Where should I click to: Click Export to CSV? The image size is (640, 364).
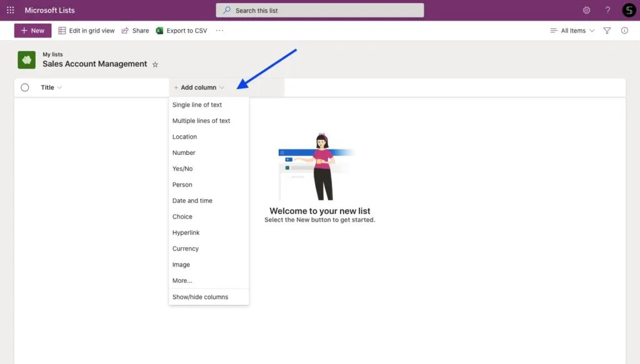coord(181,31)
